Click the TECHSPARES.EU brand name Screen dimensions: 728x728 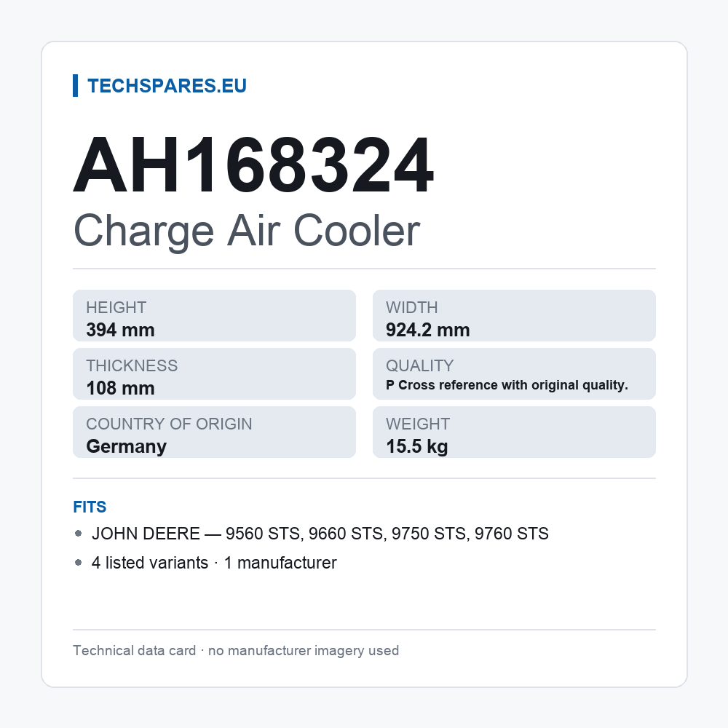pos(167,86)
